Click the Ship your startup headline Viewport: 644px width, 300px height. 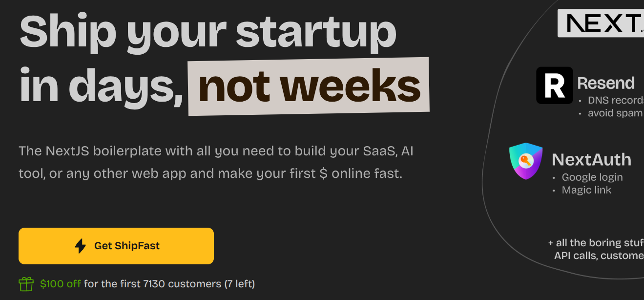(208, 32)
